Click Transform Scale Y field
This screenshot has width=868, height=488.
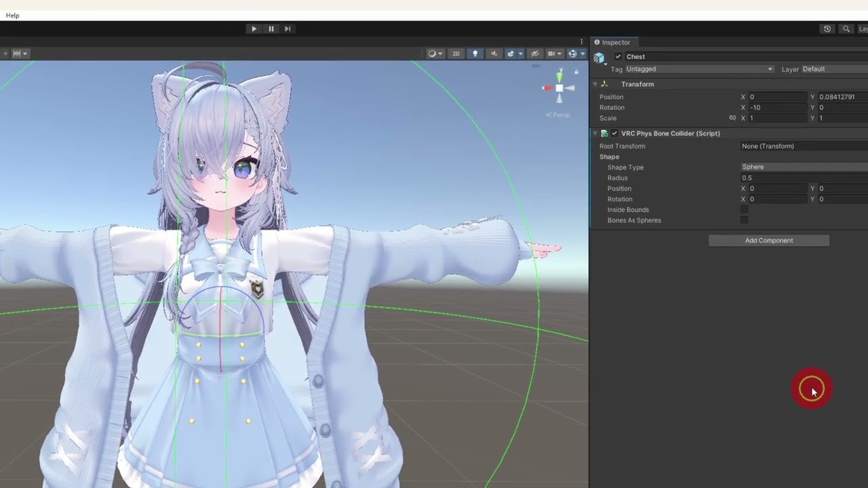[843, 118]
